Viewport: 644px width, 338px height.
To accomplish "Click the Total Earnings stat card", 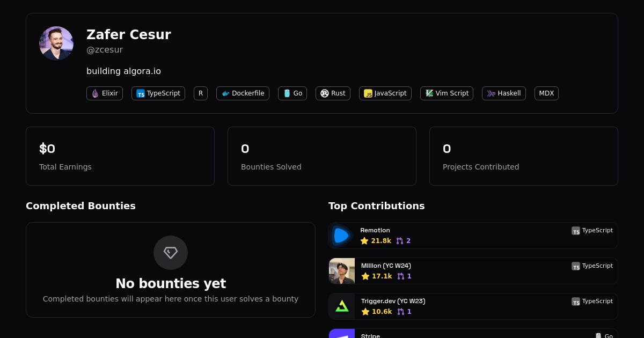I will point(120,156).
